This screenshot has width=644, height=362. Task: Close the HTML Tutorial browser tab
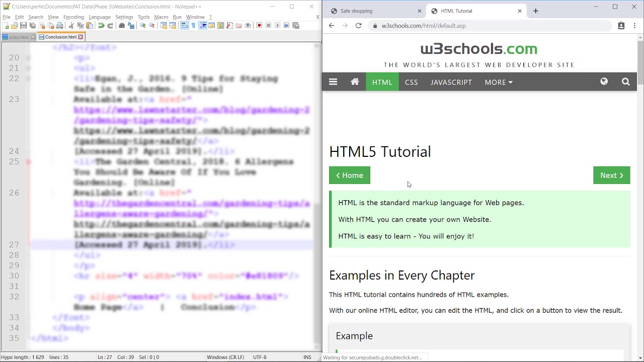pos(520,11)
